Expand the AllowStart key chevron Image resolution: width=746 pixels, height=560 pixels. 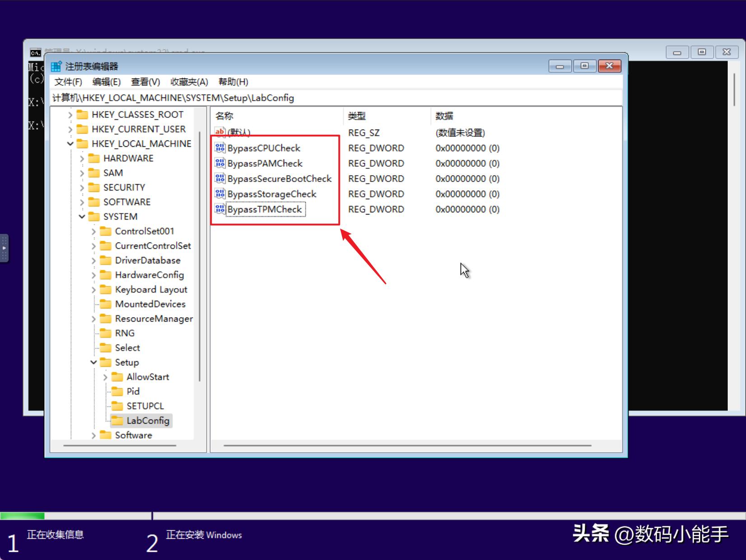pyautogui.click(x=105, y=377)
